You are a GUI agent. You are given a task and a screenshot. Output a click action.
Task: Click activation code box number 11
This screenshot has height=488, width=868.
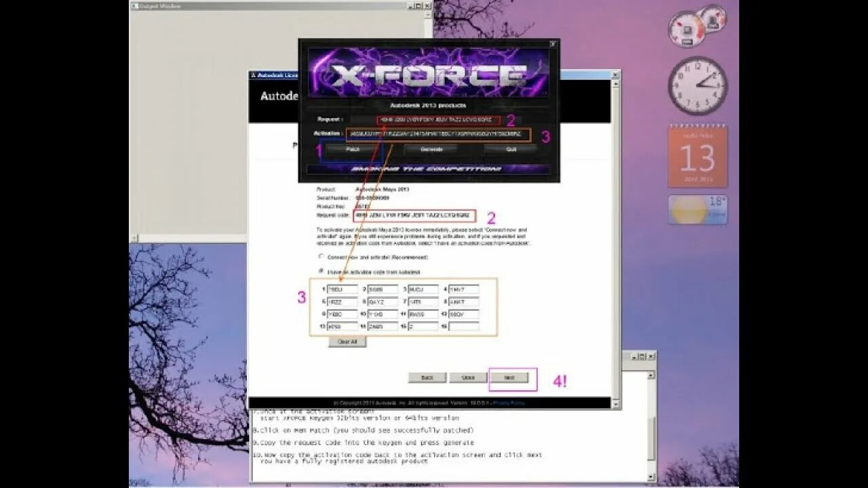click(x=423, y=314)
